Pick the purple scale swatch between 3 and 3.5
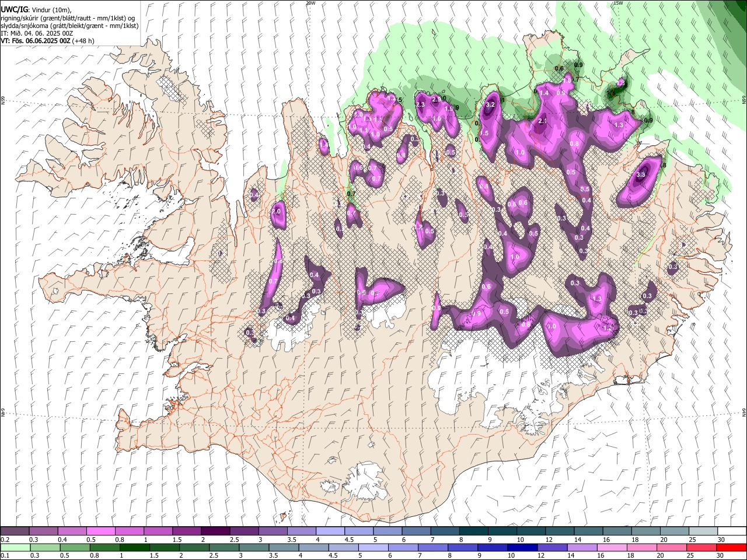Viewport: 747px width, 560px height. pyautogui.click(x=273, y=531)
